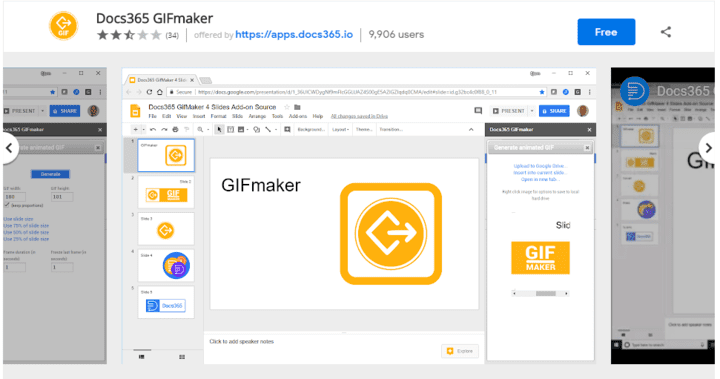This screenshot has height=379, width=720.
Task: Click the redo icon in Slides toolbar
Action: pos(164,130)
